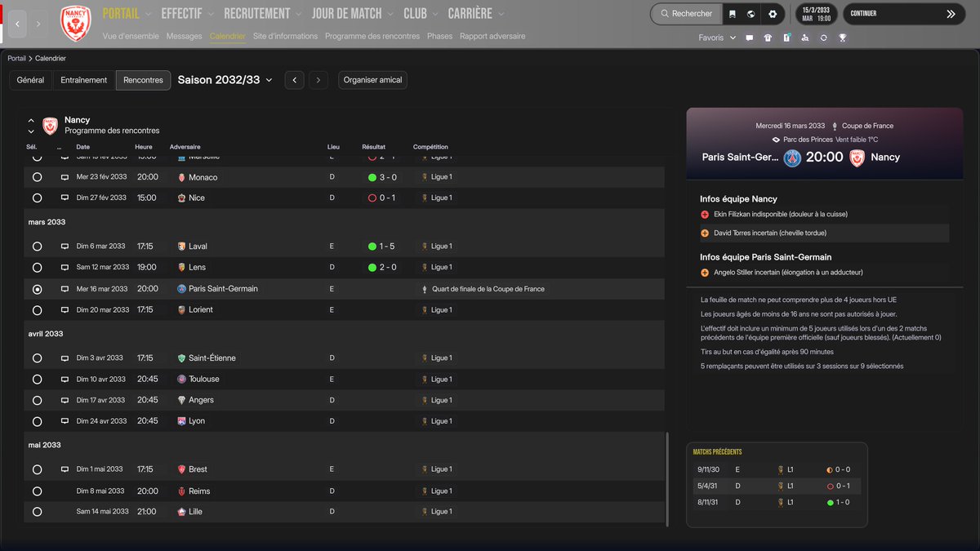Screen dimensions: 980x551
Task: Click the Lens club crest
Action: pyautogui.click(x=182, y=268)
